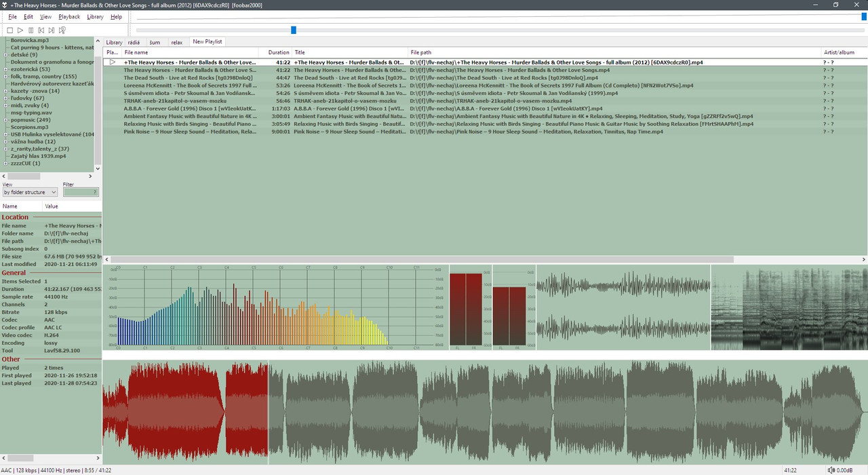This screenshot has height=475, width=868.
Task: Select Scorpions.mp3 in the library tree
Action: coord(29,127)
